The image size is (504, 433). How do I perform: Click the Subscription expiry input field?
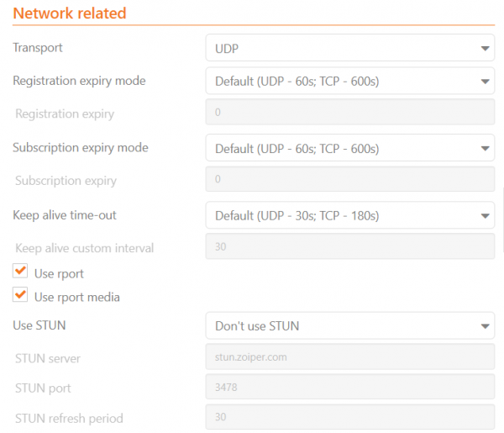349,179
